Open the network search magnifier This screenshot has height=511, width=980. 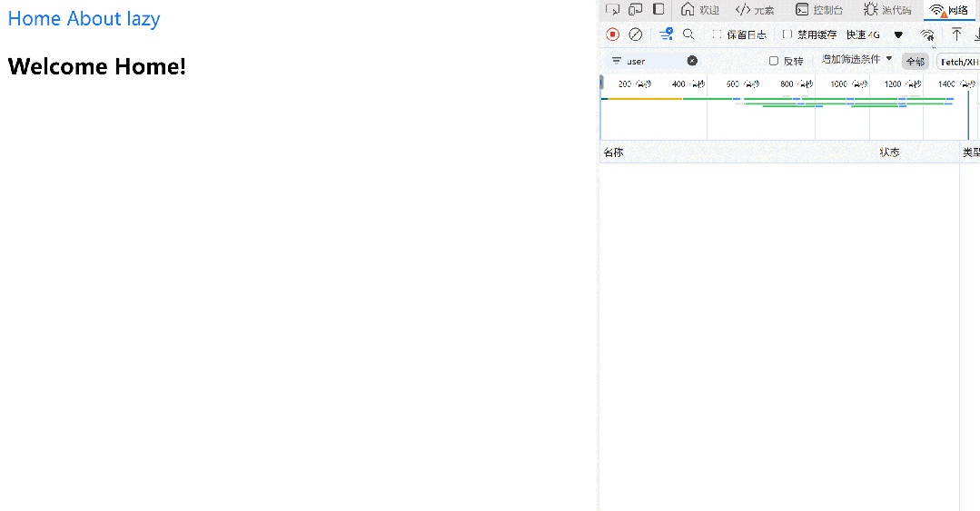point(688,34)
